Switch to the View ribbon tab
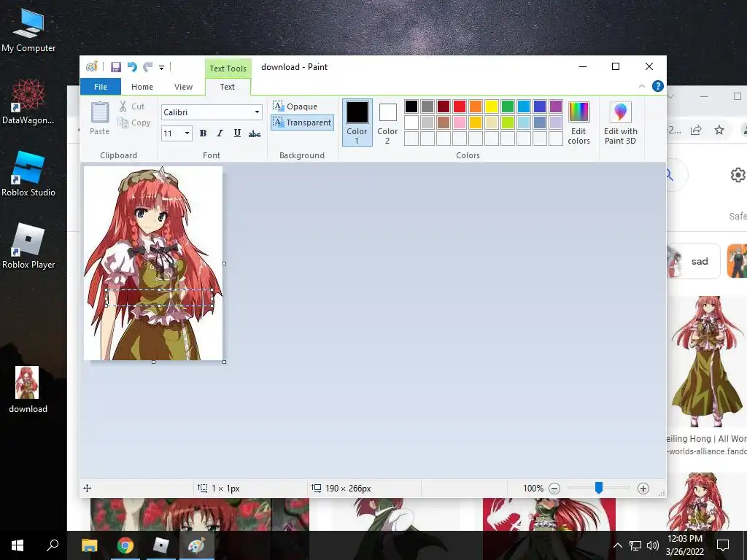This screenshot has width=747, height=560. pos(183,87)
